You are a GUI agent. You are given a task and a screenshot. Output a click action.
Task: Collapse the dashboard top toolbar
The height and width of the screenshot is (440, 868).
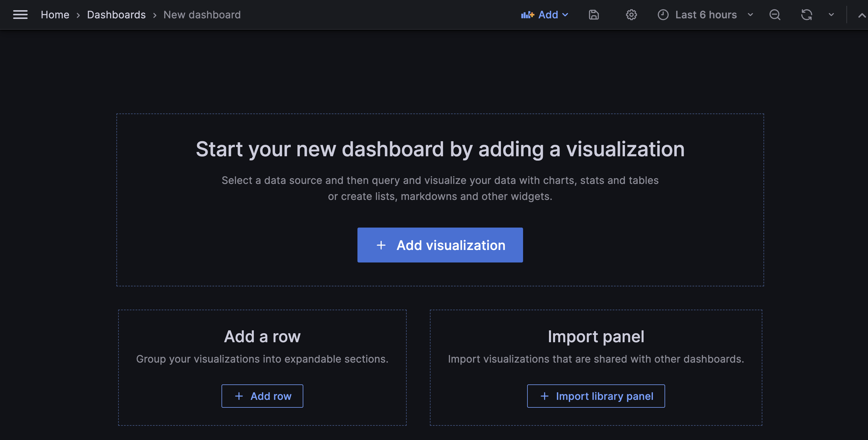861,15
